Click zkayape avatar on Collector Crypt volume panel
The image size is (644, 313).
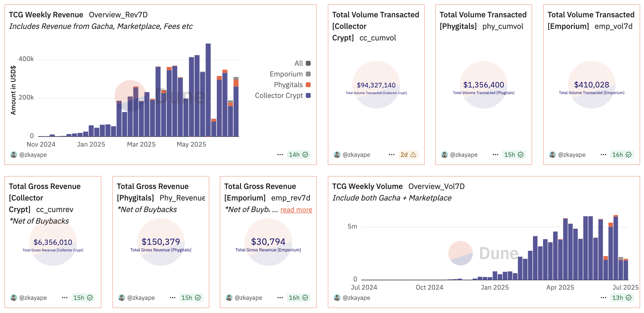coord(337,155)
